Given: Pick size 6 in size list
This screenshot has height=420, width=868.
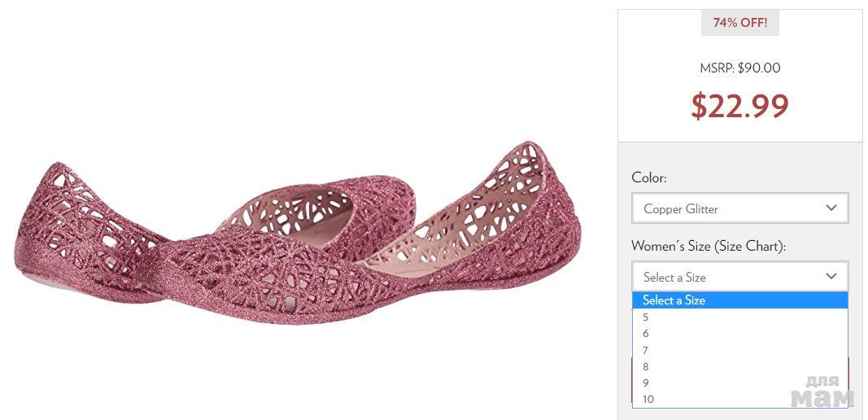Looking at the screenshot, I should (x=646, y=334).
